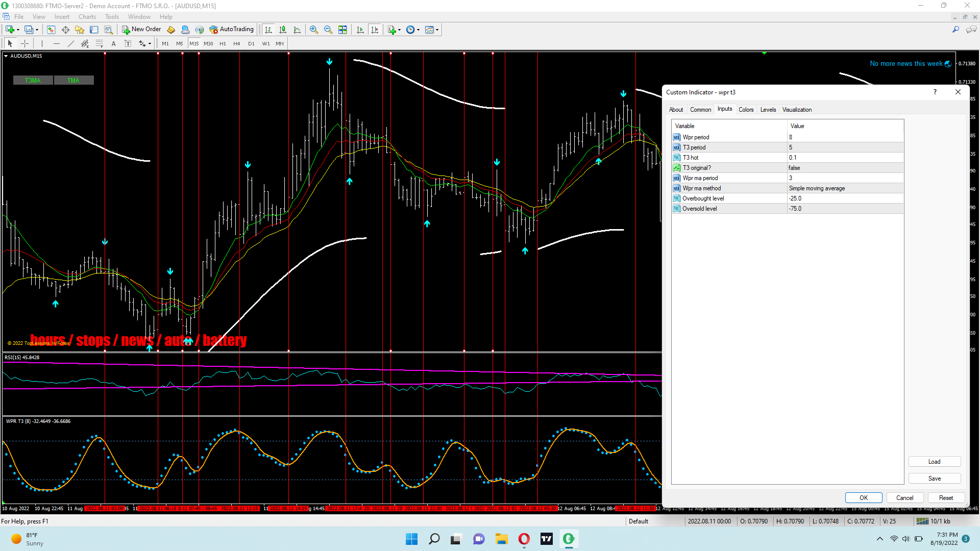Toggle the TMA chart button
Screen dimensions: 980x551
tap(73, 80)
